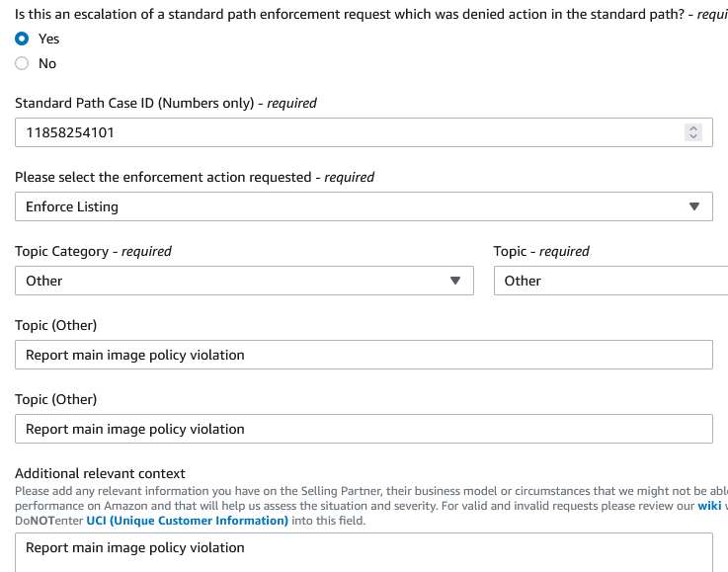Select the Yes radio button

[x=23, y=39]
